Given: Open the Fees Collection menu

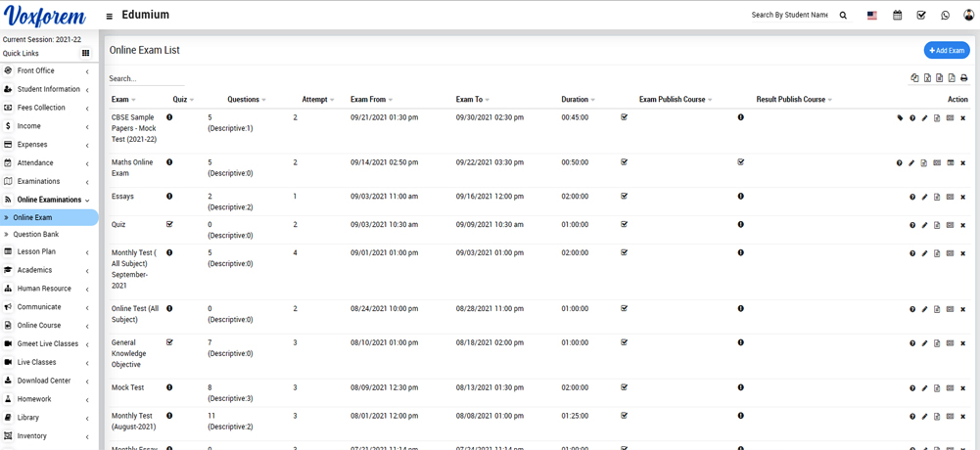Looking at the screenshot, I should tap(41, 108).
